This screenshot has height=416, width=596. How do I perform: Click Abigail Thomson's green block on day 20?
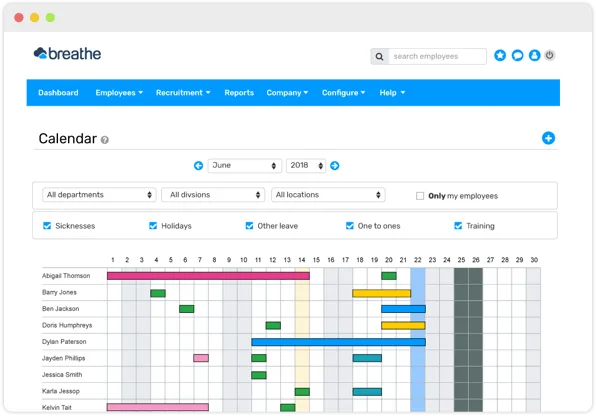[x=389, y=276]
